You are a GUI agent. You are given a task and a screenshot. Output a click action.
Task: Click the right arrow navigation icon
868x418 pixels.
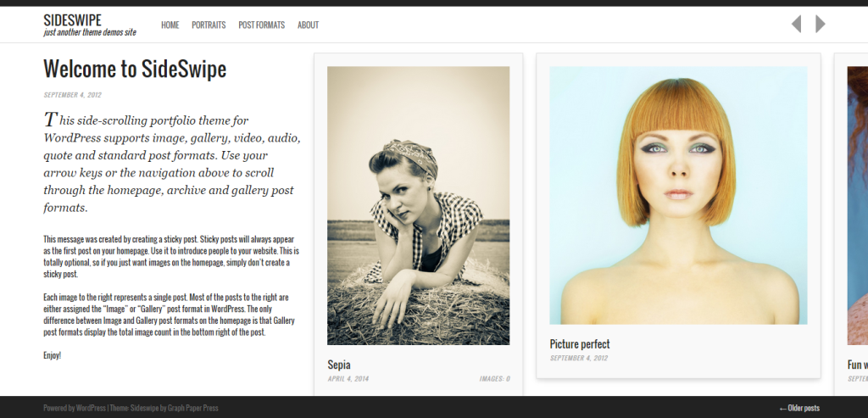tap(821, 24)
